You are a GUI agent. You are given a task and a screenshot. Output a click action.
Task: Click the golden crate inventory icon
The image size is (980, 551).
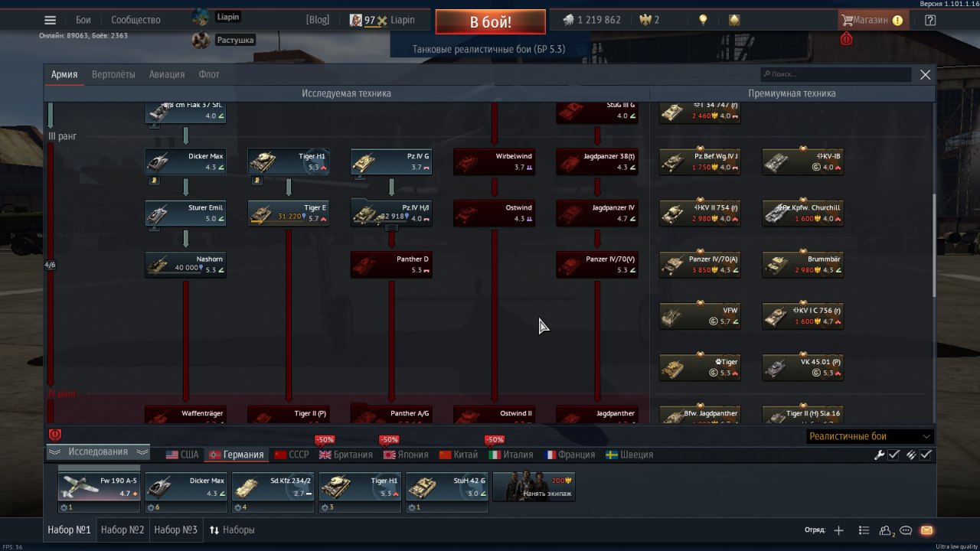(734, 20)
